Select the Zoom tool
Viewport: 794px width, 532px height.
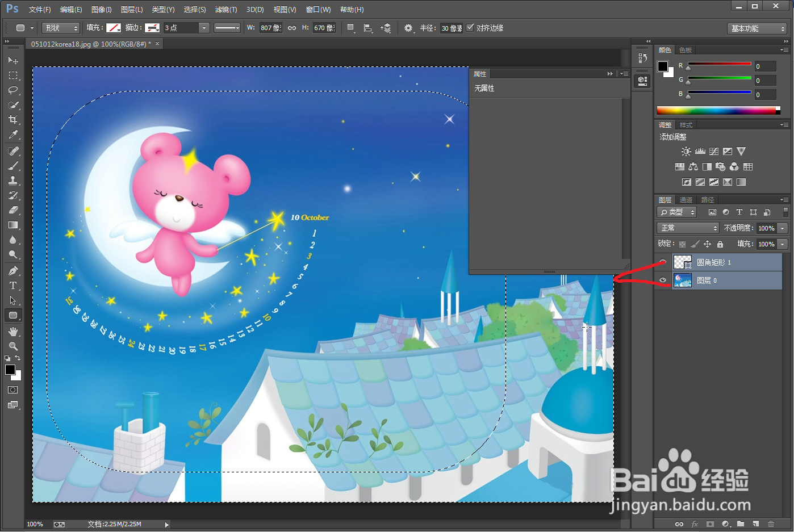pos(13,346)
